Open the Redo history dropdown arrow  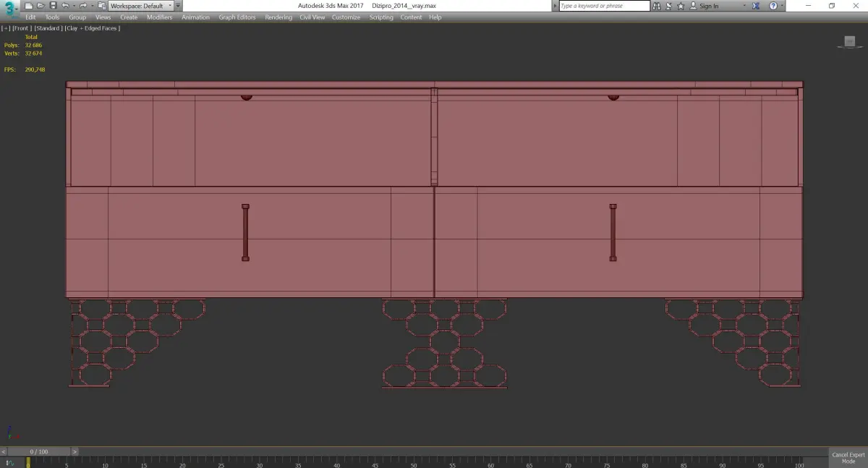click(x=92, y=6)
